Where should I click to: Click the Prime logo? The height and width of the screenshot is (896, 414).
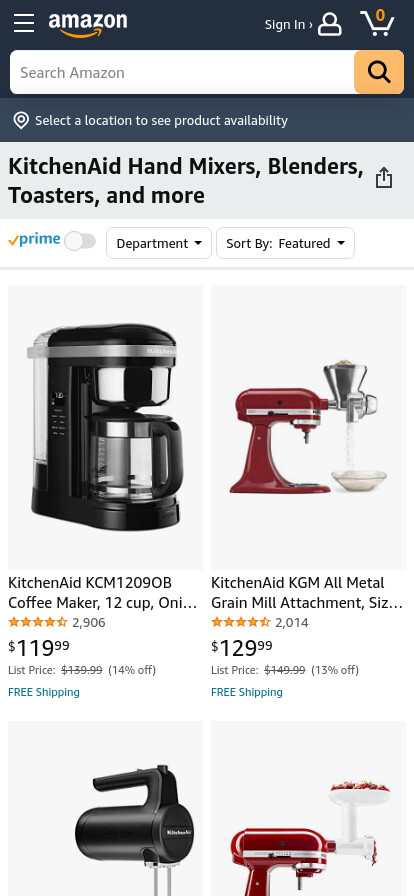(x=34, y=239)
